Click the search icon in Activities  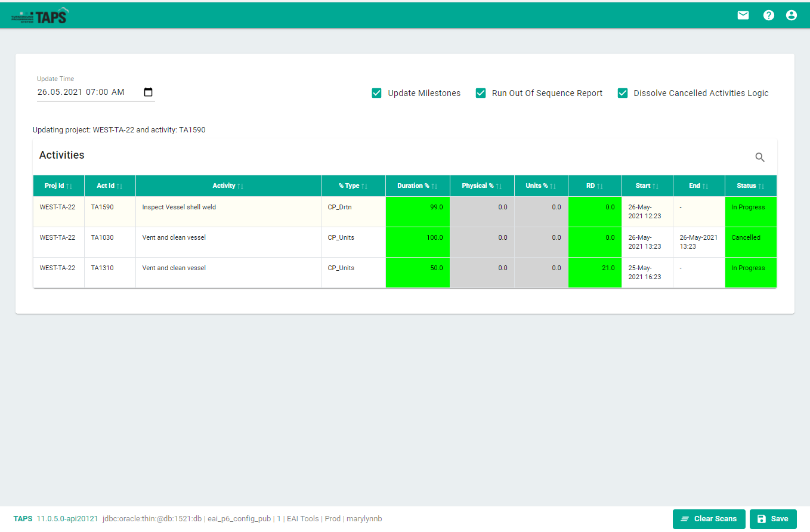coord(760,157)
